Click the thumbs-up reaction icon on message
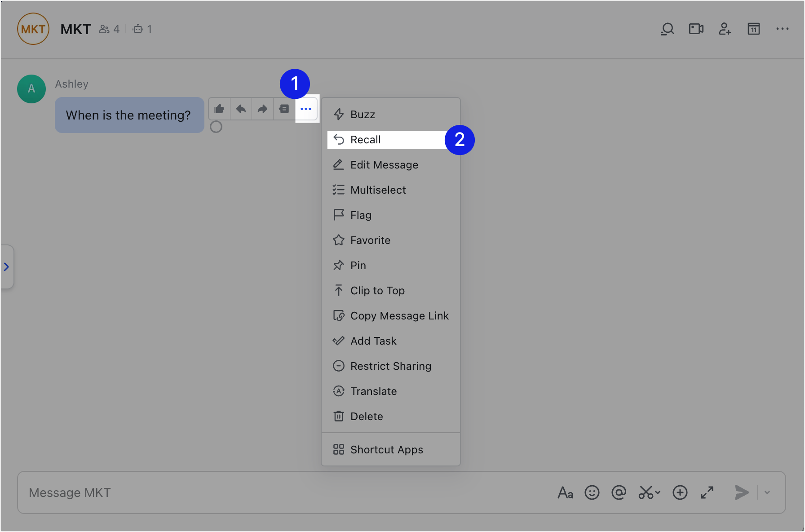Viewport: 805px width, 532px height. [x=219, y=109]
